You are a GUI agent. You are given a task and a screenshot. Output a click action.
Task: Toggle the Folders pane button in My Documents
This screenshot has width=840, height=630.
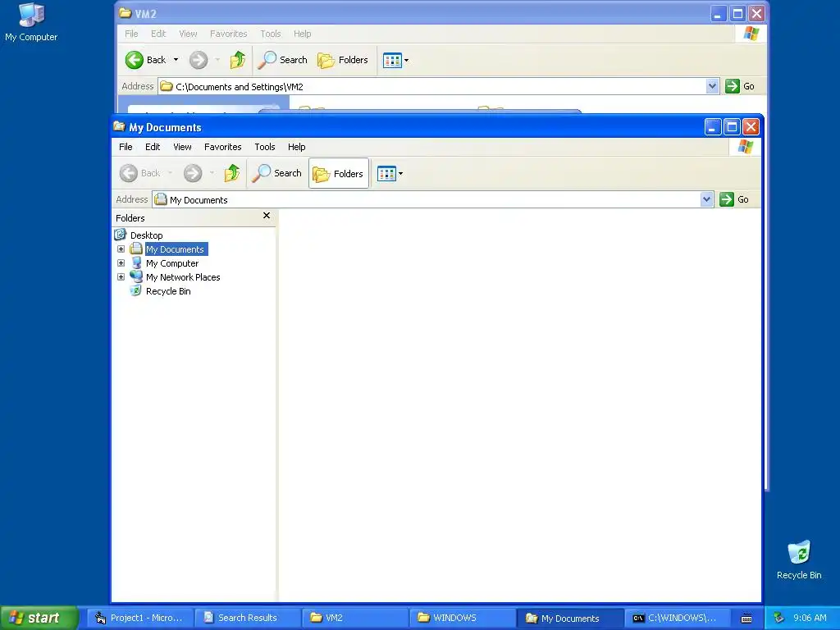click(x=339, y=173)
